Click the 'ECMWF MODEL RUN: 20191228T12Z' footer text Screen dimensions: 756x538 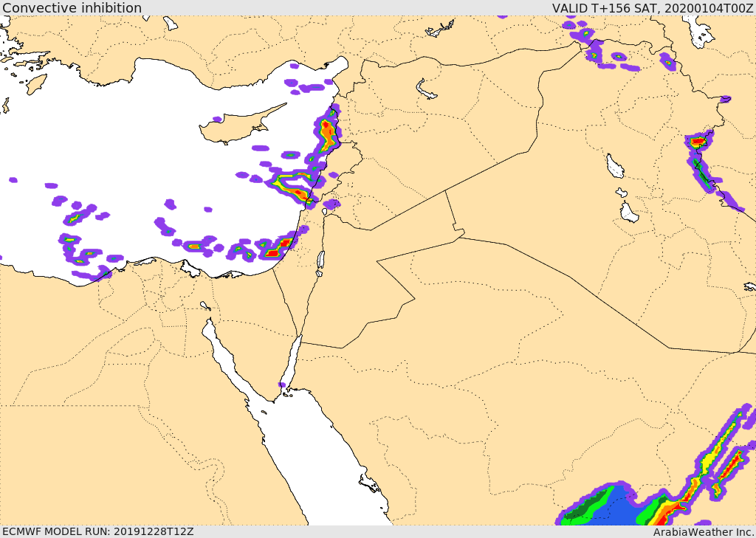tap(98, 532)
